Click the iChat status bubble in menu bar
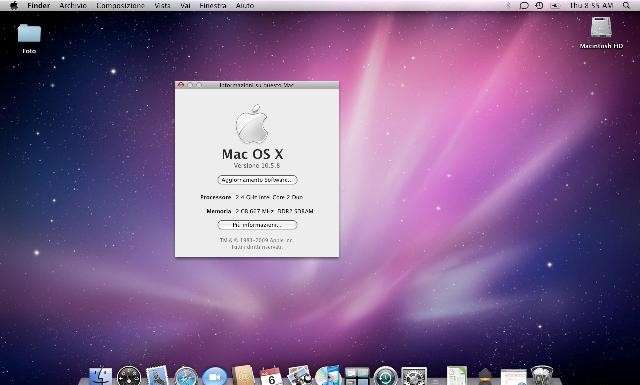640x385 pixels. (x=524, y=6)
